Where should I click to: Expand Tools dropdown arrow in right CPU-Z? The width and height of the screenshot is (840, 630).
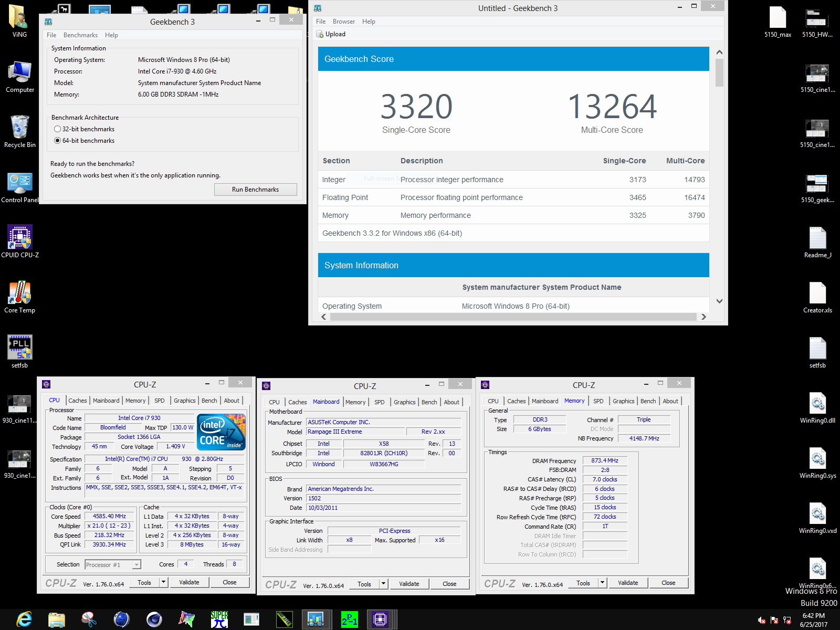[602, 583]
